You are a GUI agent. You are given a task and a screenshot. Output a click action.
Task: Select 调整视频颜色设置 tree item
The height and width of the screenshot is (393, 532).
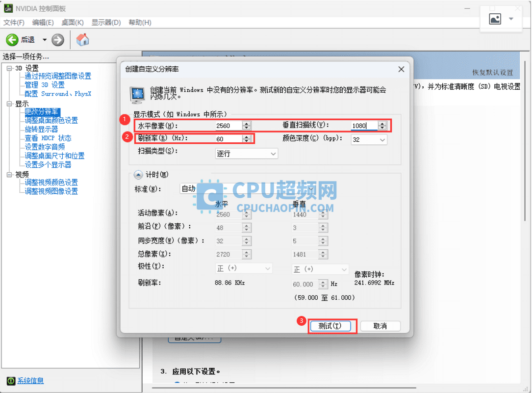coord(51,183)
